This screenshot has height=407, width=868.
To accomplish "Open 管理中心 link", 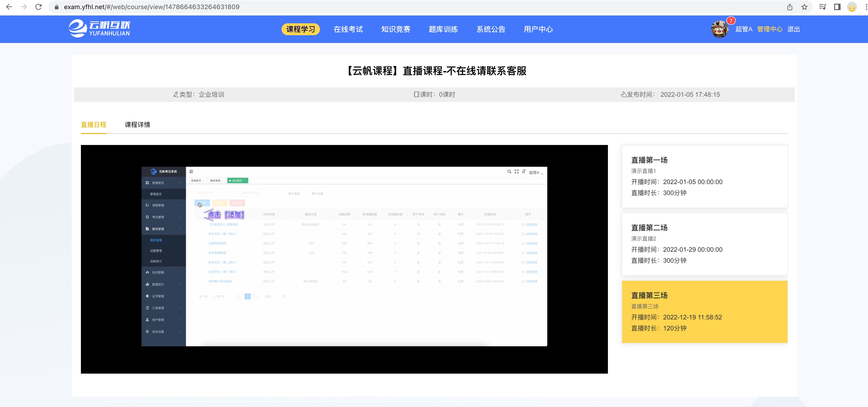I will coord(769,29).
